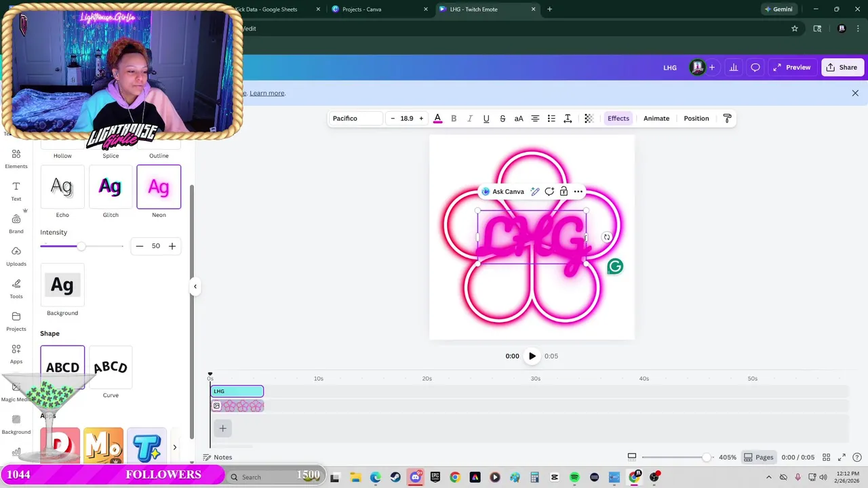
Task: Open the Effects panel tab
Action: pos(618,119)
